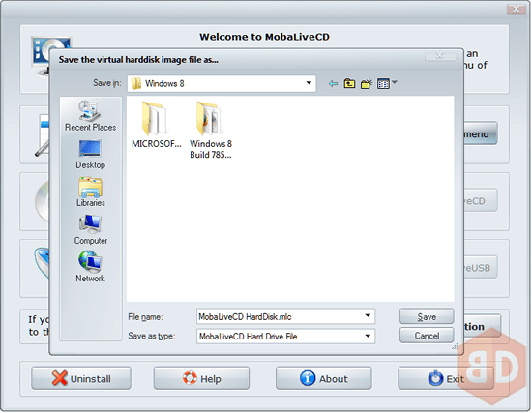Open About in MobaLiveCD window
The image size is (532, 413).
click(324, 378)
